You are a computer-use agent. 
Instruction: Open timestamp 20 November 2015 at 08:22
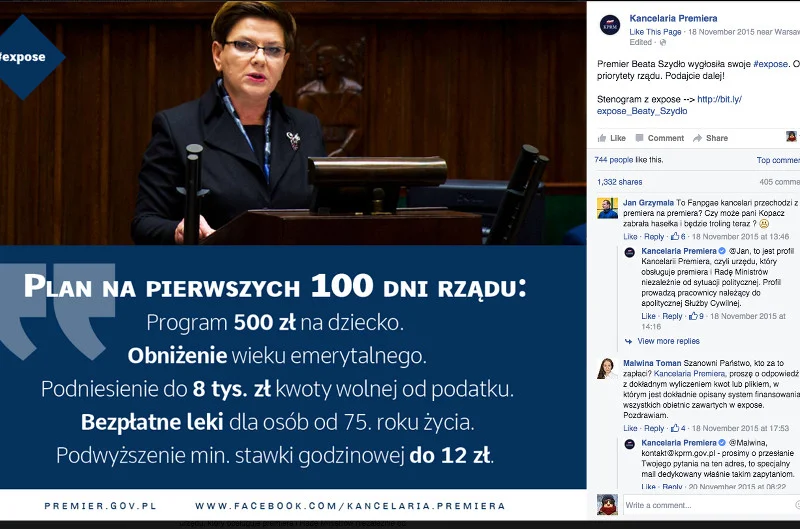click(x=737, y=487)
